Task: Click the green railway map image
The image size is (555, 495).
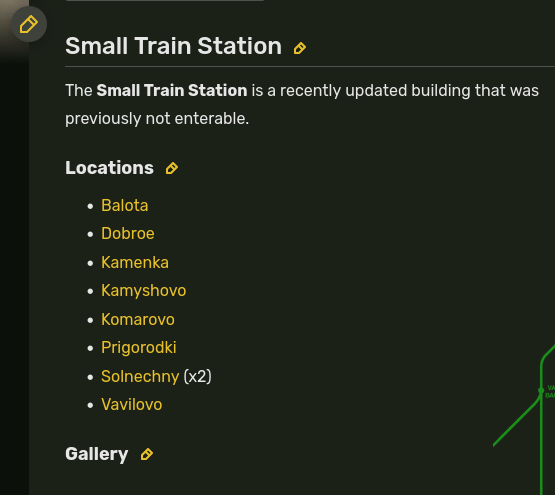Action: point(524,418)
